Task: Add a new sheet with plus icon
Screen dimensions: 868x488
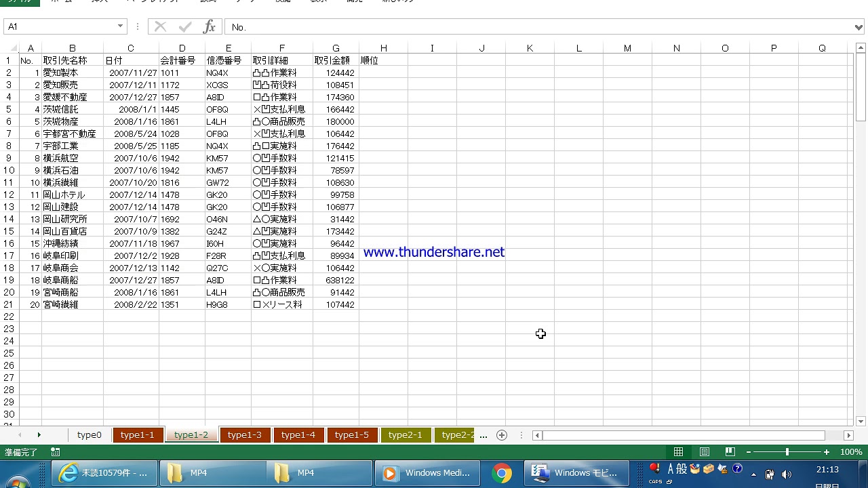Action: (502, 435)
